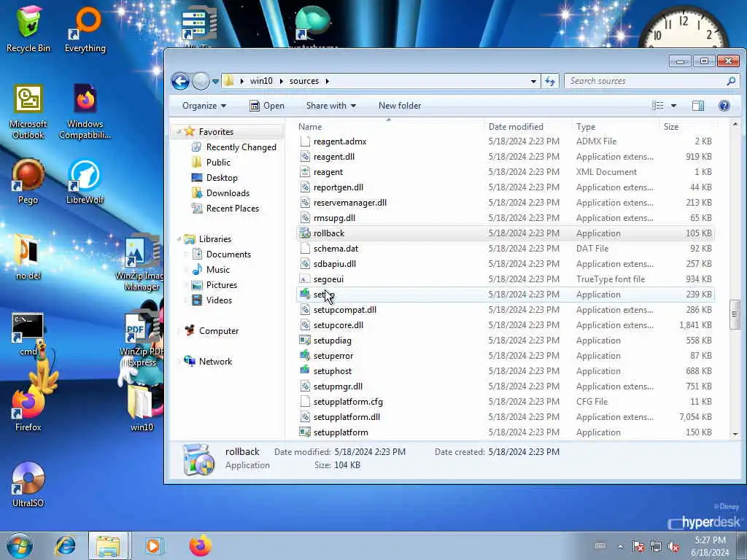The image size is (747, 560).
Task: Select the 'no del' desktop folder
Action: click(x=28, y=257)
